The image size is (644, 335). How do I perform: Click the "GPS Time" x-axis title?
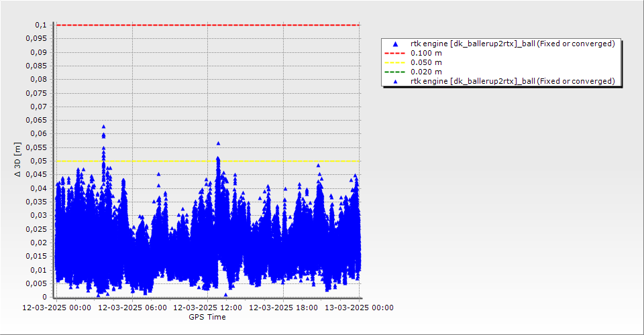click(207, 317)
